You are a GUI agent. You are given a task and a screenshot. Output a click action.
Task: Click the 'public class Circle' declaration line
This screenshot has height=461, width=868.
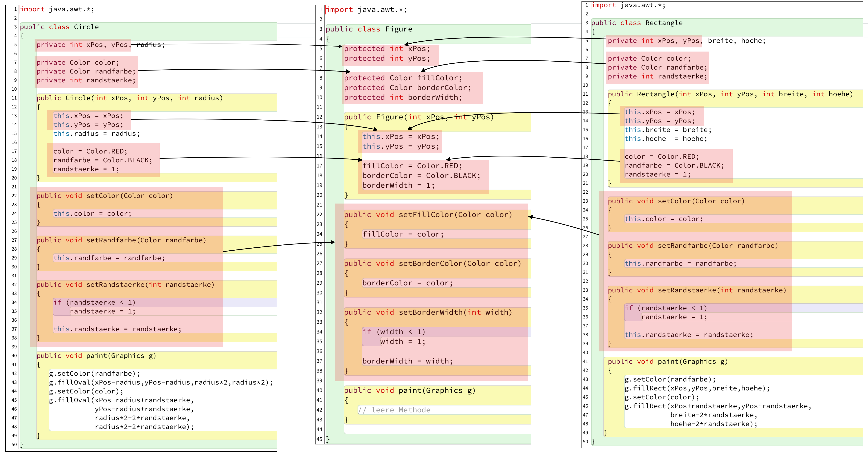(59, 27)
